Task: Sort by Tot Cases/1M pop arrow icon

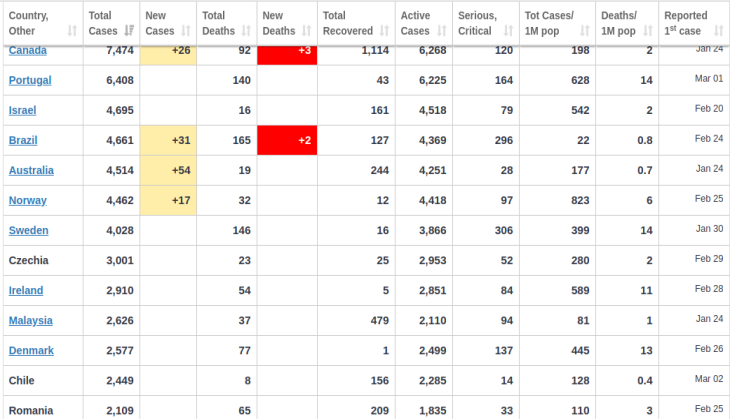Action: point(585,31)
